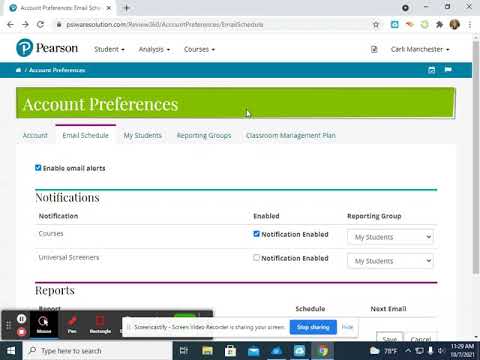
Task: Click the browser forward arrow
Action: click(x=25, y=24)
